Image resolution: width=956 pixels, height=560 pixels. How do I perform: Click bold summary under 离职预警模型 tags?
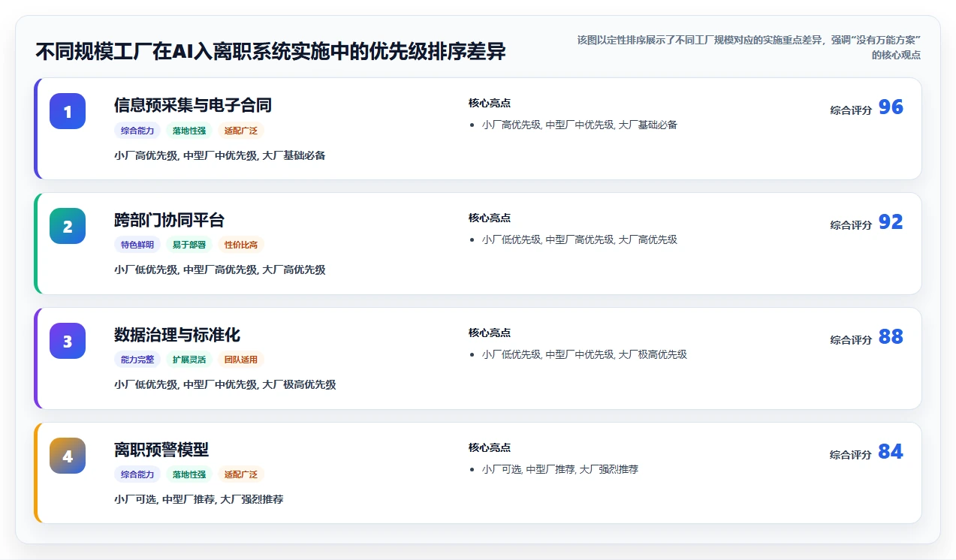pos(199,500)
